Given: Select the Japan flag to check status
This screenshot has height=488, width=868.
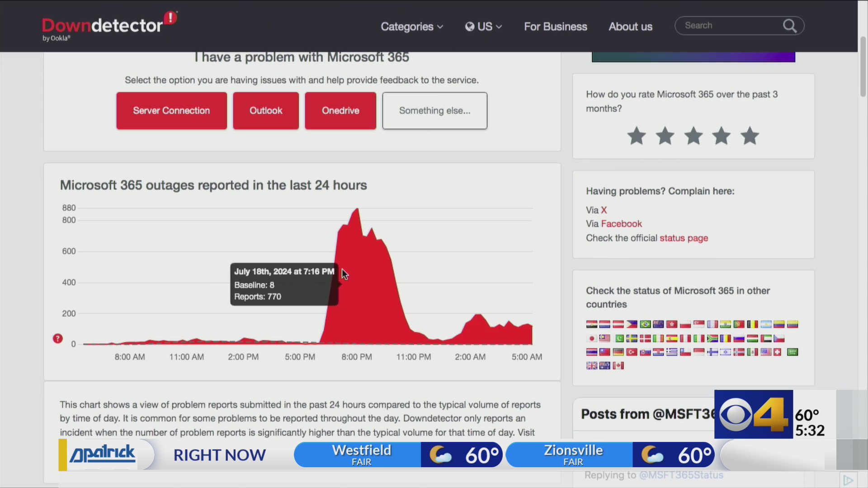Looking at the screenshot, I should pyautogui.click(x=592, y=339).
